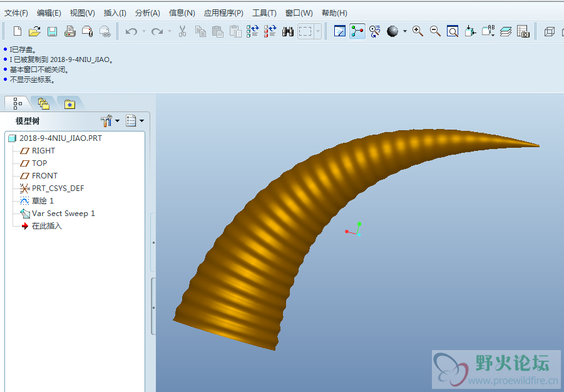Click the send mail with attachment icon
Viewport: 564px width, 392px height.
88,31
